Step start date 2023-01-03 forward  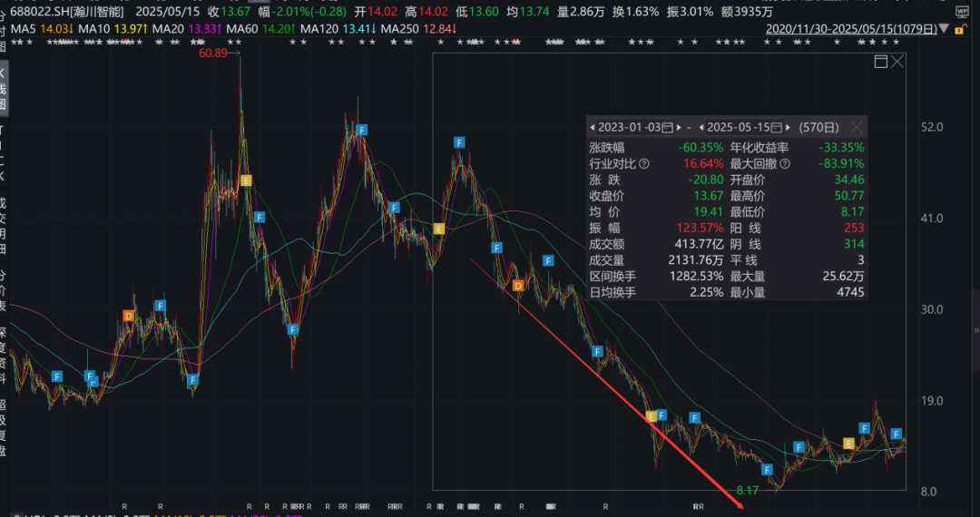[x=679, y=128]
